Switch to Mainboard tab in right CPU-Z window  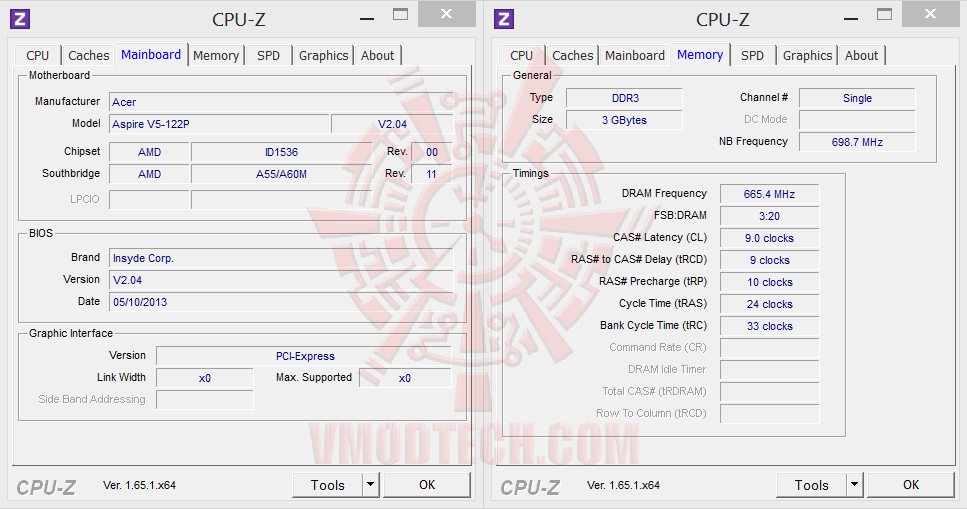[x=635, y=56]
